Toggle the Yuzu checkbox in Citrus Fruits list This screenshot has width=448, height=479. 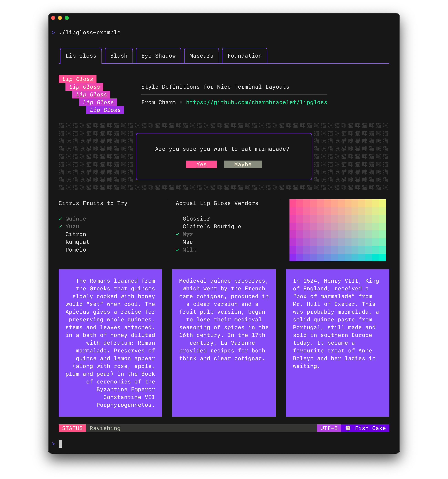tap(61, 226)
